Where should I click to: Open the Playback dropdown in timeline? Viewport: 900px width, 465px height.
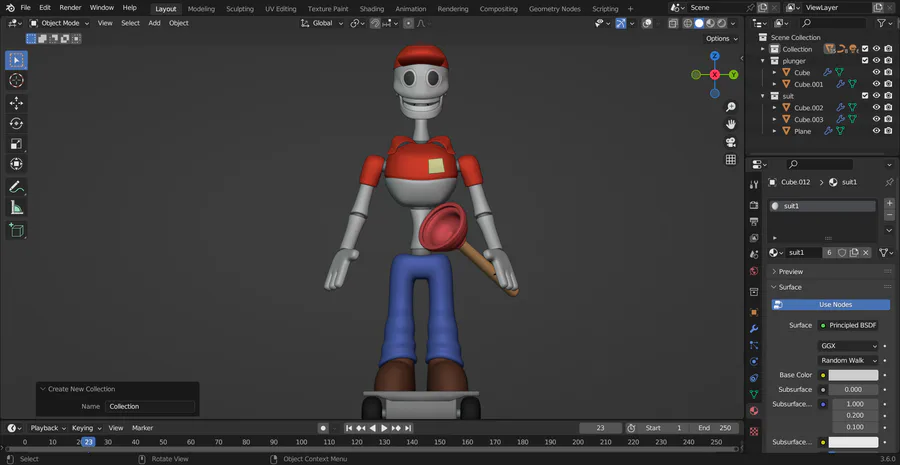tap(48, 428)
